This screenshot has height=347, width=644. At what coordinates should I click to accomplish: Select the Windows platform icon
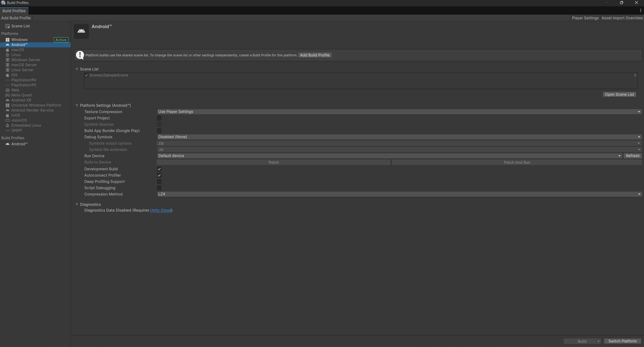[x=8, y=40]
